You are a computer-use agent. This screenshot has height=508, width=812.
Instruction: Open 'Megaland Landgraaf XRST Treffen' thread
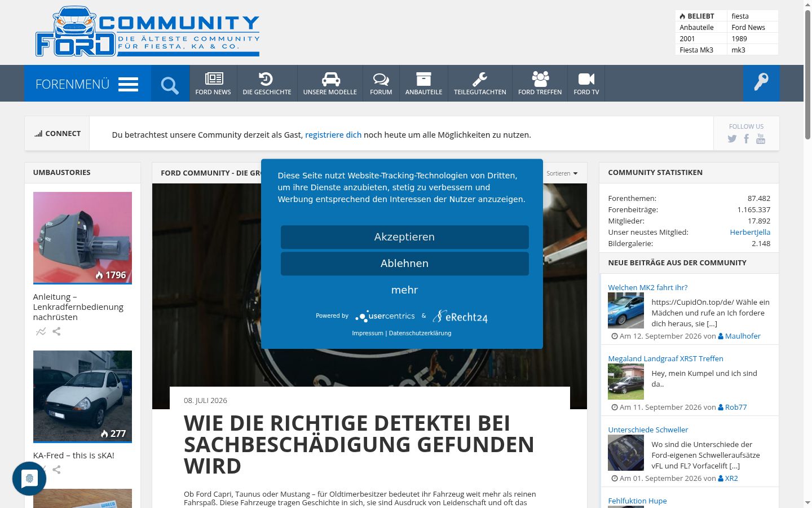pos(665,358)
